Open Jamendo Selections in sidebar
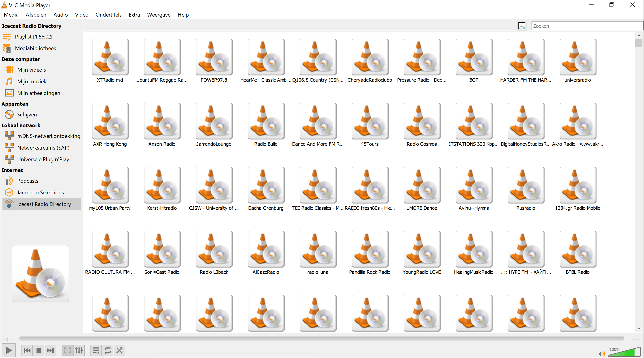Image resolution: width=644 pixels, height=358 pixels. pyautogui.click(x=40, y=192)
